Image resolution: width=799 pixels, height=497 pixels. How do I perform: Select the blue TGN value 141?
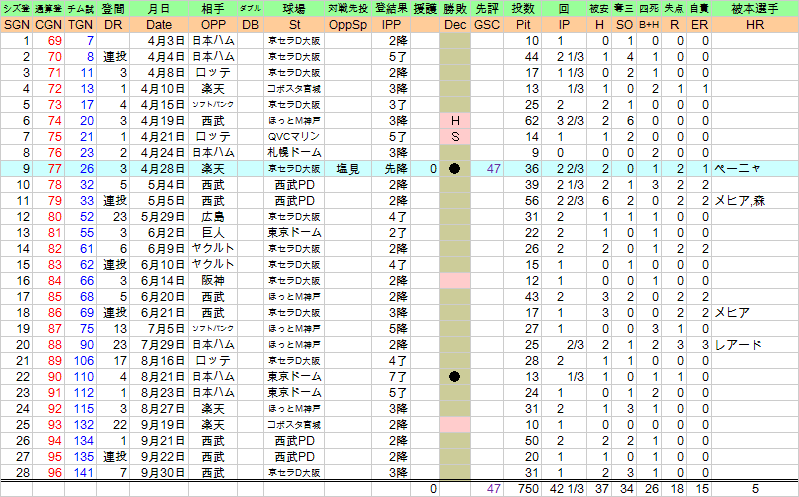point(84,473)
